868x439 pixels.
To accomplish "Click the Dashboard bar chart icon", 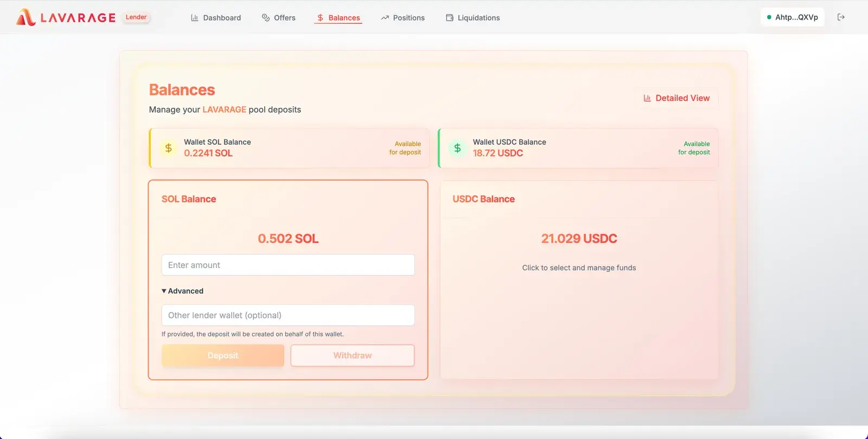I will tap(195, 18).
